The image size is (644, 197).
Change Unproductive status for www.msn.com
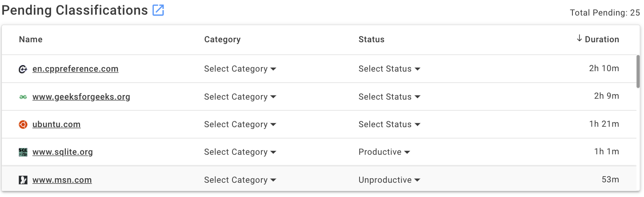pyautogui.click(x=389, y=180)
